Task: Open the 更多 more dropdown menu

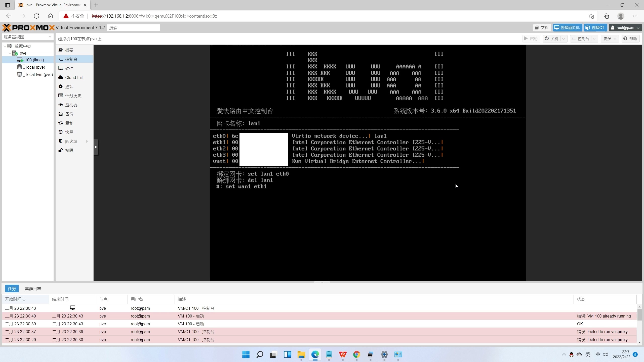Action: pyautogui.click(x=610, y=39)
